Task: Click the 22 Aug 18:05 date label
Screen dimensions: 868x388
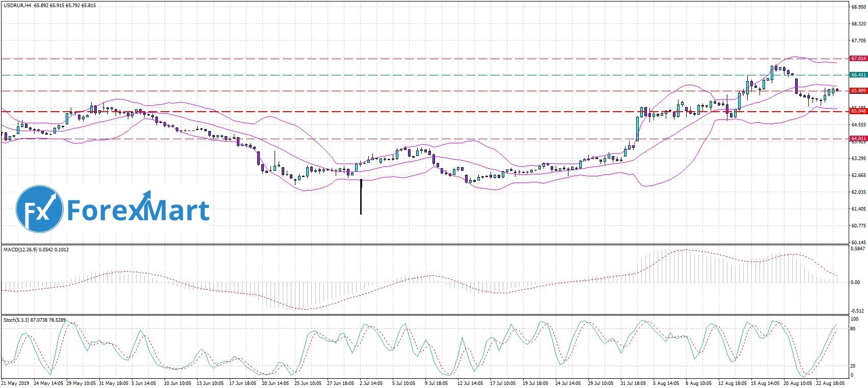Action: point(830,382)
